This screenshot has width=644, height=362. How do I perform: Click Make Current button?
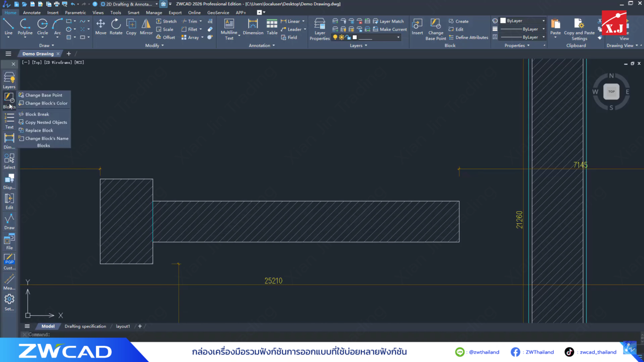[389, 29]
